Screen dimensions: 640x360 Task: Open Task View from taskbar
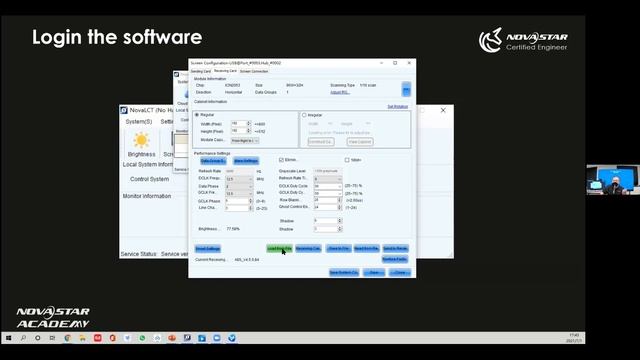click(52, 338)
